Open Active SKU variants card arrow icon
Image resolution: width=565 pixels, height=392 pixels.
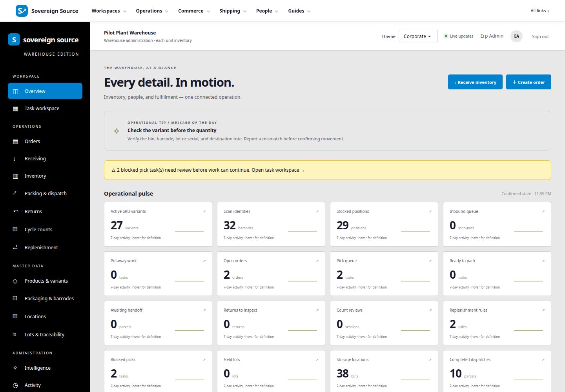pos(204,211)
